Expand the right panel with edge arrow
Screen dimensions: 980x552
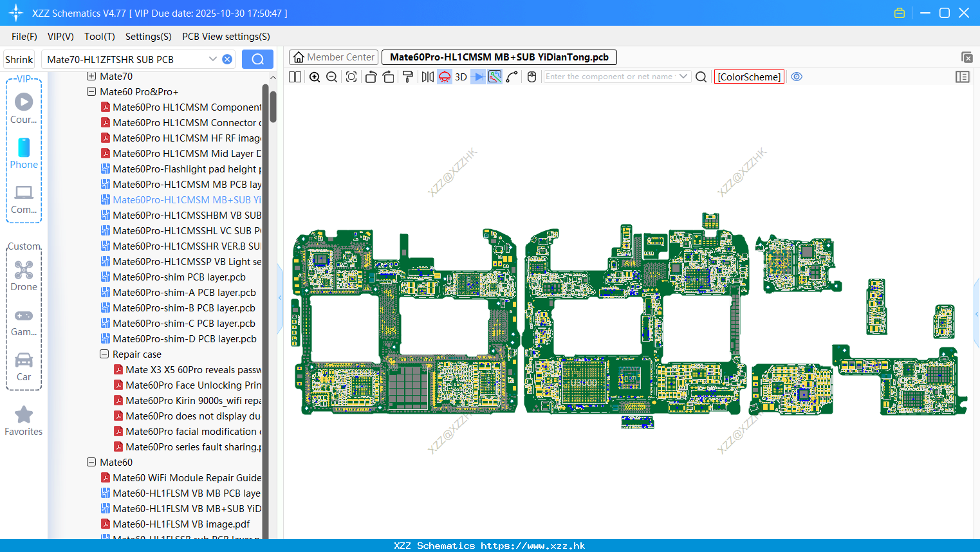click(x=977, y=314)
